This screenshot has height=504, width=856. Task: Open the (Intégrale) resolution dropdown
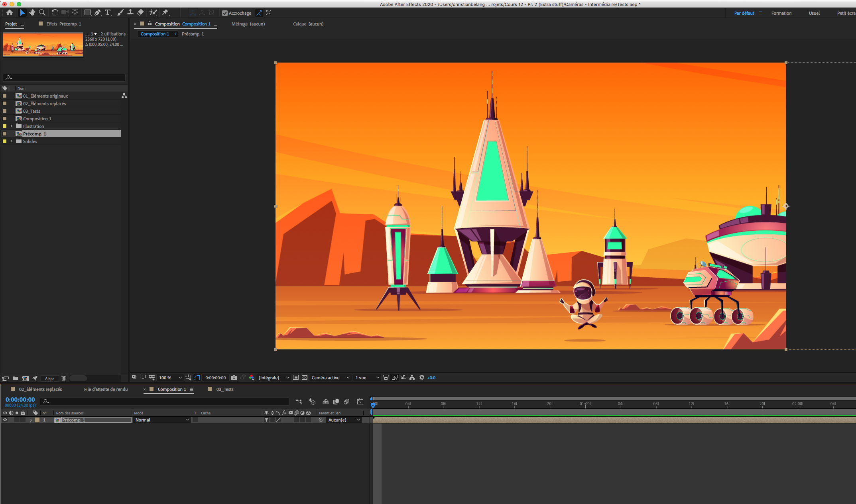(274, 378)
